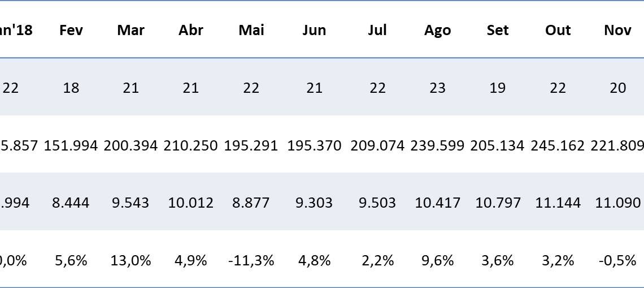Select the -0,5% percentage cell
This screenshot has height=288, width=644.
pyautogui.click(x=617, y=261)
